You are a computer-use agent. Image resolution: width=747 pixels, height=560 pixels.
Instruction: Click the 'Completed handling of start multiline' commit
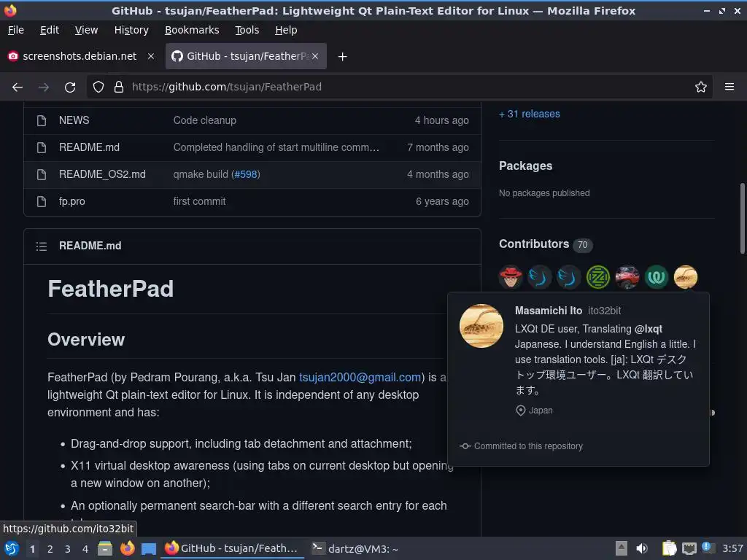(x=276, y=147)
